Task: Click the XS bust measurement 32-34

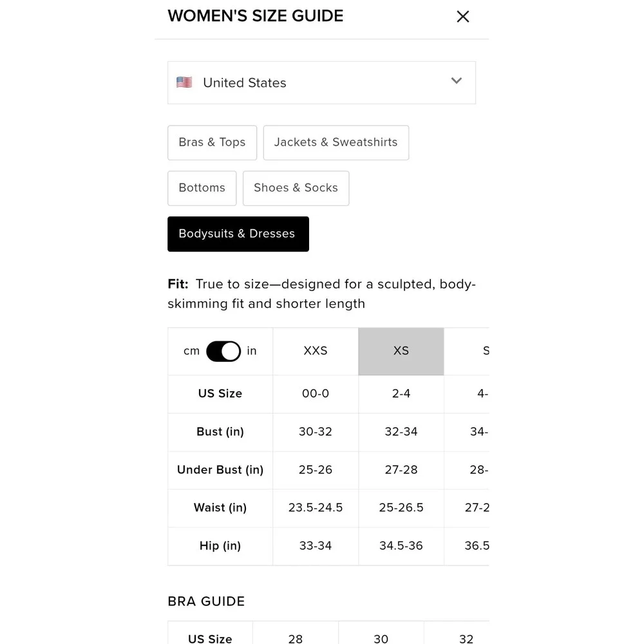Action: pos(401,431)
